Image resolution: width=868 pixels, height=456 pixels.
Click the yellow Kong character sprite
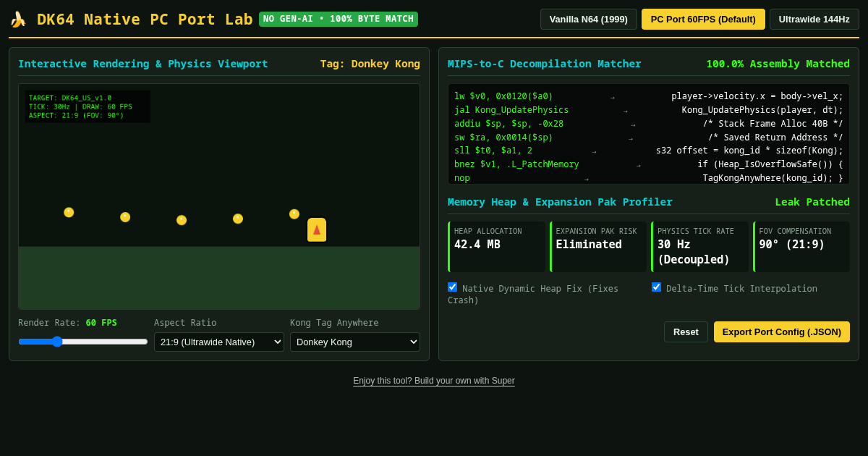tap(317, 229)
